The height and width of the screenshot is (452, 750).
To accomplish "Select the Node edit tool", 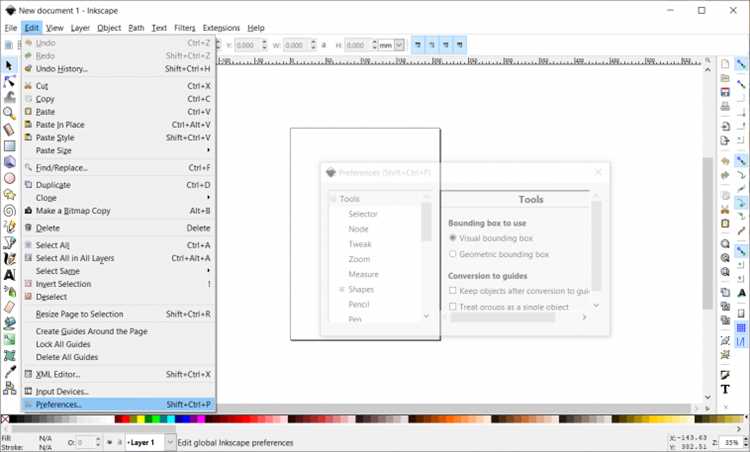I will (9, 81).
